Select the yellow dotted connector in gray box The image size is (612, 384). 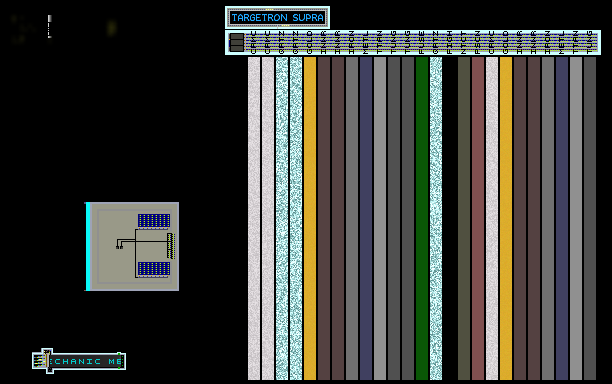click(171, 246)
